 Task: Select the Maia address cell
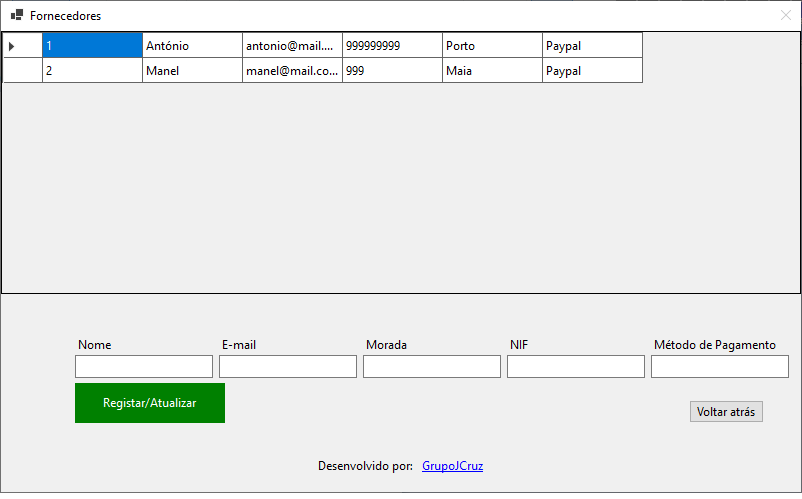point(492,71)
